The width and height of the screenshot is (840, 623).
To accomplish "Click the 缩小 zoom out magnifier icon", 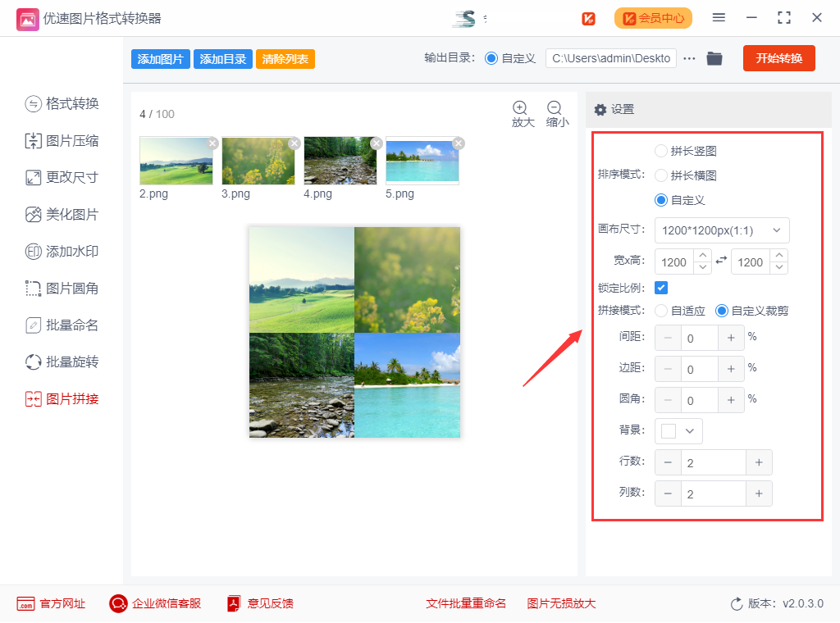I will pyautogui.click(x=555, y=107).
